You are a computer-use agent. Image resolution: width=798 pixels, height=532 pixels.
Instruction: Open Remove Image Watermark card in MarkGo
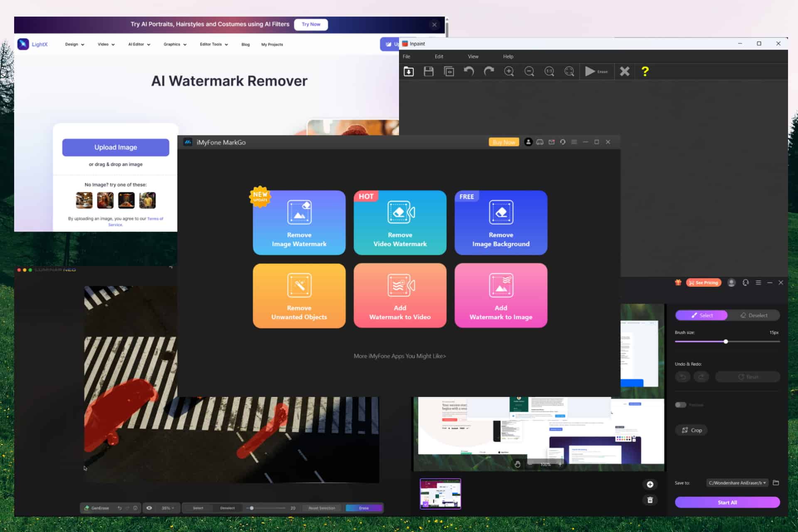[299, 223]
